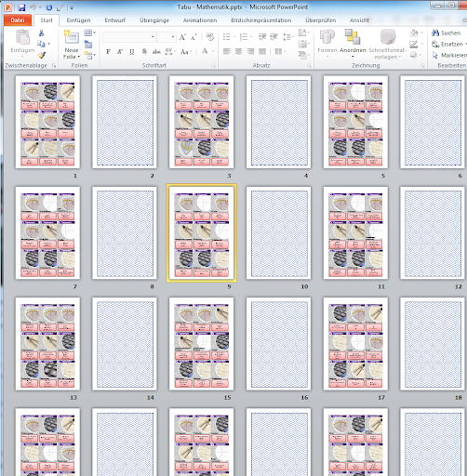Screen dimensions: 467x476
Task: Click the Justify text icon
Action: pos(262,51)
